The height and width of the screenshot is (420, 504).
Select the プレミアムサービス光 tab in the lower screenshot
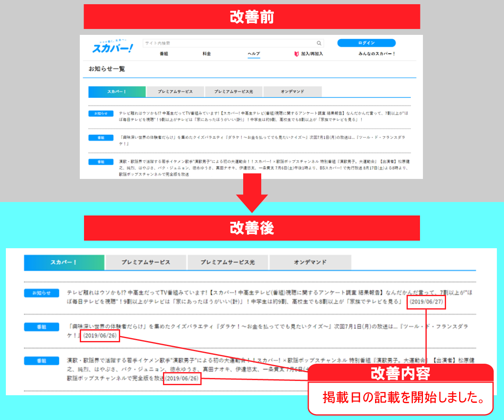pos(228,262)
